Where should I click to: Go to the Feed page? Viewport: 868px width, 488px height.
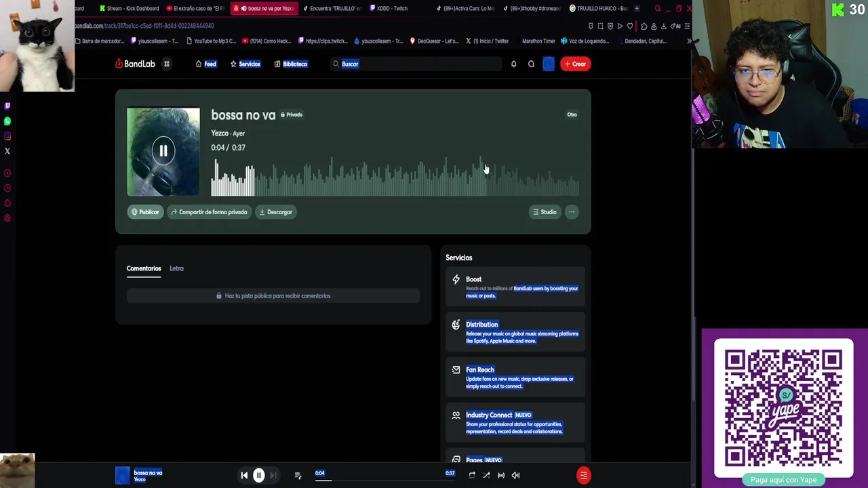pyautogui.click(x=205, y=64)
